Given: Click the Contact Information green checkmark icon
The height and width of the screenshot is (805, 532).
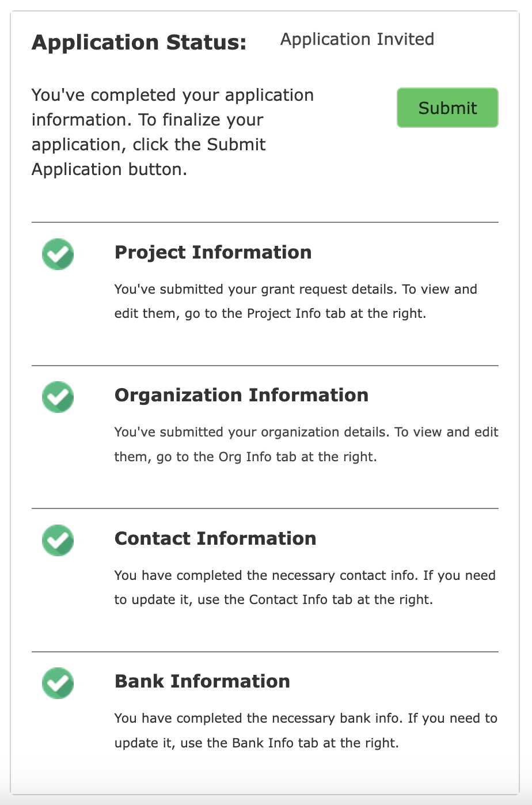Looking at the screenshot, I should click(58, 540).
